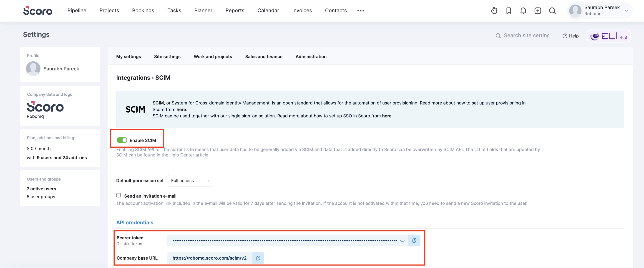Switch to Site settings tab

tap(167, 57)
